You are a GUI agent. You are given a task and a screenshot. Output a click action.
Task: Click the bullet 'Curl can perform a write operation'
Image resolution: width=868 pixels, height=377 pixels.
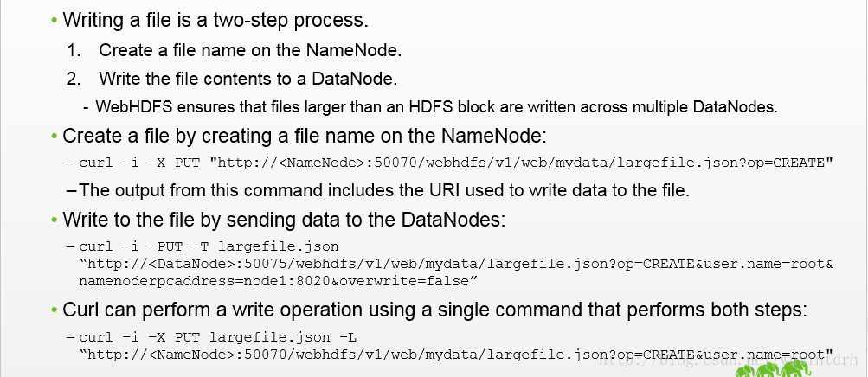[x=434, y=310]
